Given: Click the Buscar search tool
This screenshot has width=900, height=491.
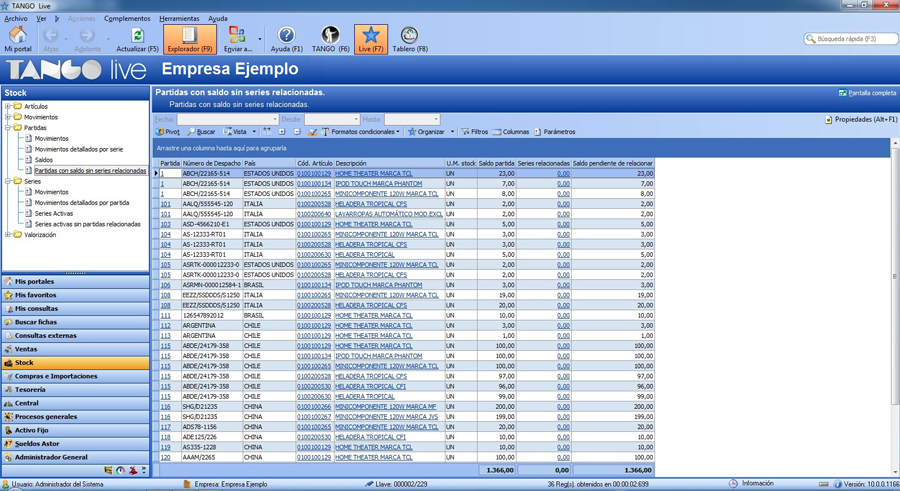Looking at the screenshot, I should pyautogui.click(x=201, y=132).
